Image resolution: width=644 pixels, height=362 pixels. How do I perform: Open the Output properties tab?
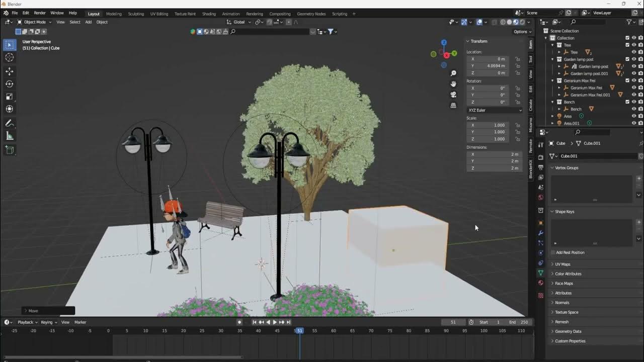(x=541, y=167)
